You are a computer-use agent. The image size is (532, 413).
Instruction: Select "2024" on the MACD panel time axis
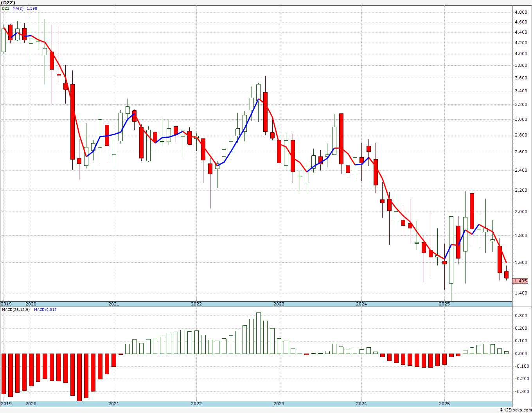[361, 404]
